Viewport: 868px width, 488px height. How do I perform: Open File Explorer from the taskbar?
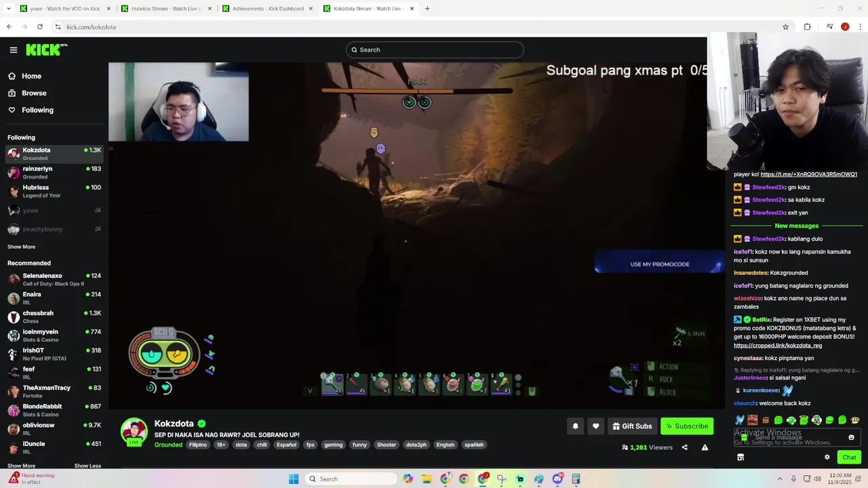[427, 479]
